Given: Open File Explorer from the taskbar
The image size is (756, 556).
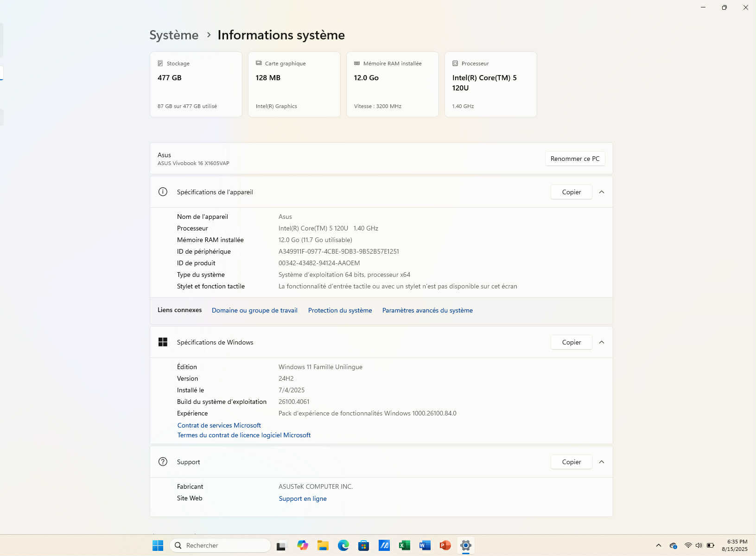Looking at the screenshot, I should click(323, 545).
